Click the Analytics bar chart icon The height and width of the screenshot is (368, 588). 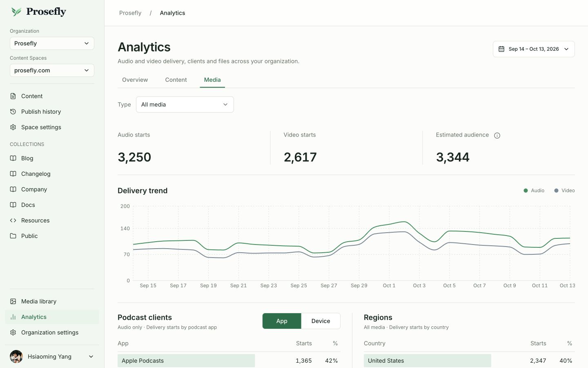tap(13, 317)
